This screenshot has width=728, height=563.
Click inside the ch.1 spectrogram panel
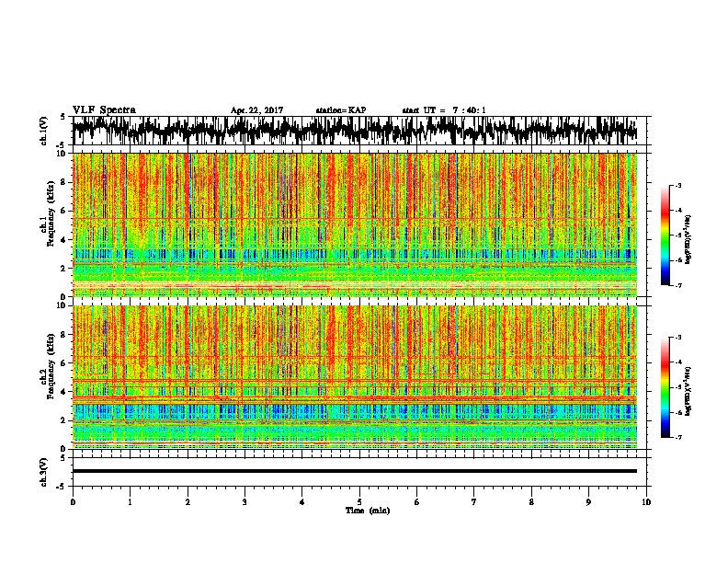[x=355, y=224]
